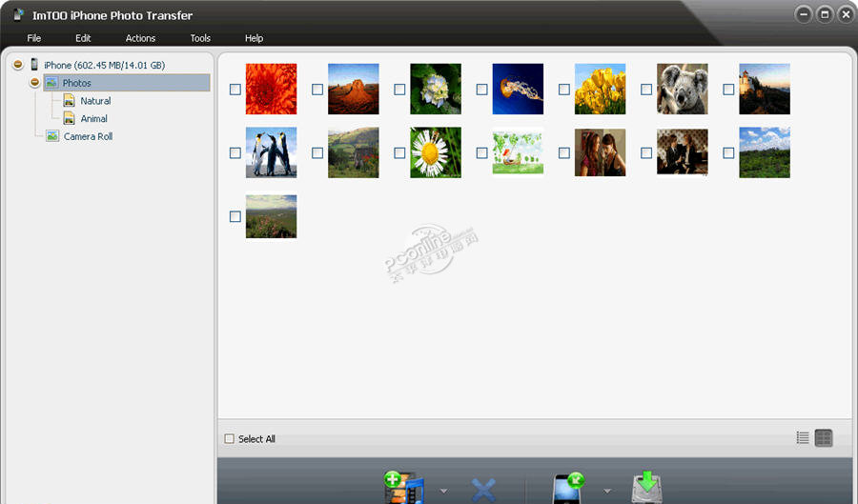
Task: Select the red flower thumbnail
Action: coord(272,90)
